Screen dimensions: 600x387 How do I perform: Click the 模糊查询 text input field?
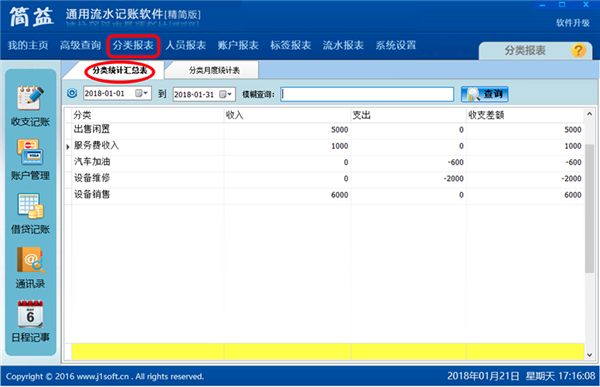[367, 94]
